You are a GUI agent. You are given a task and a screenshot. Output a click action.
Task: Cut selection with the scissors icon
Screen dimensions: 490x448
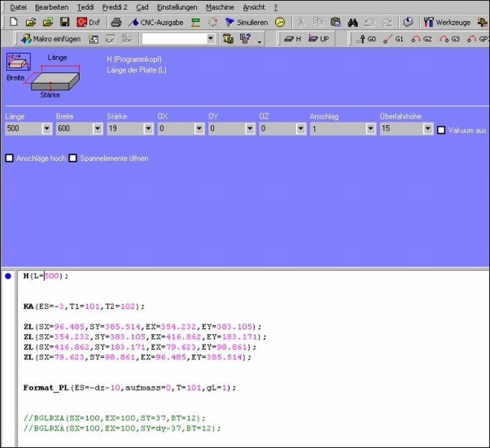(301, 22)
